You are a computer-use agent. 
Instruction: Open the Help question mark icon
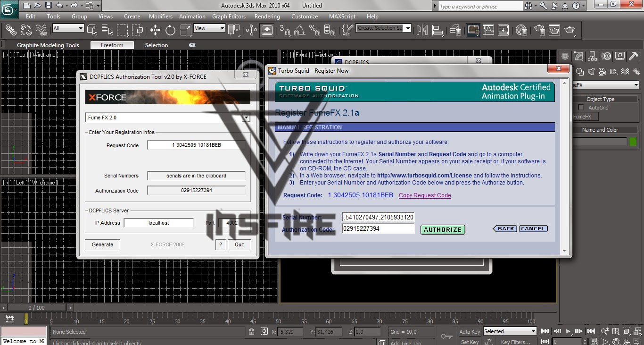click(x=576, y=6)
